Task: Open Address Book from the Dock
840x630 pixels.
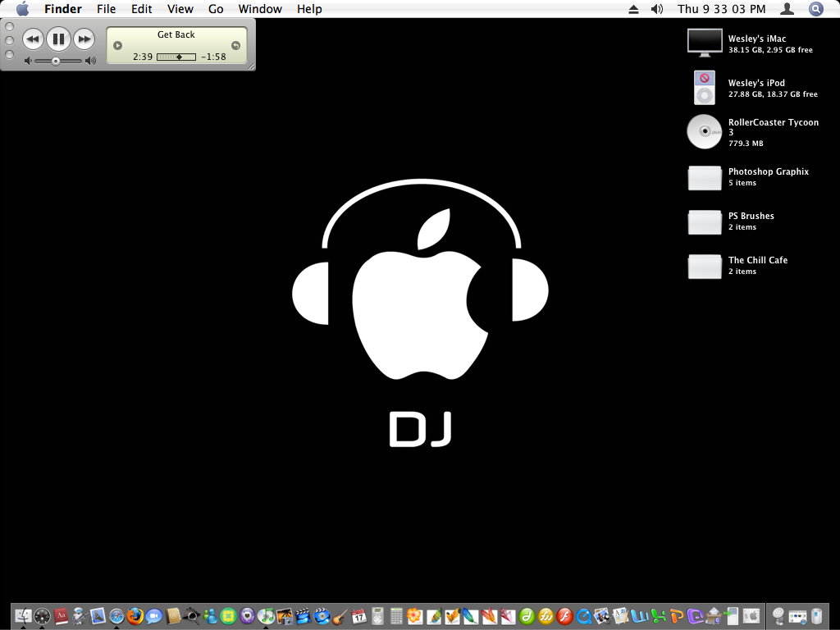Action: pyautogui.click(x=173, y=616)
